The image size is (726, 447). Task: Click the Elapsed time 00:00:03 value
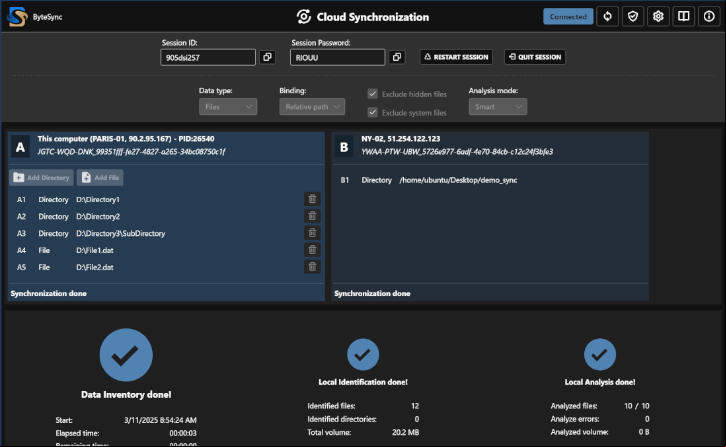(183, 433)
